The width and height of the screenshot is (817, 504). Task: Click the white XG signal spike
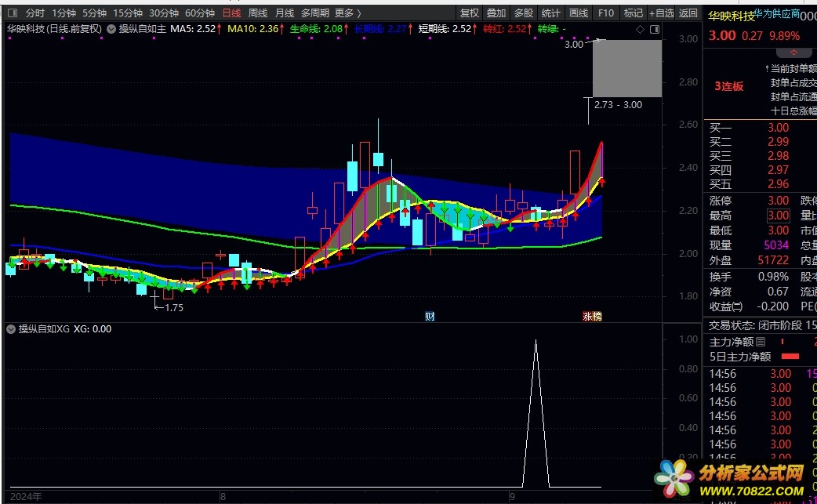point(536,413)
